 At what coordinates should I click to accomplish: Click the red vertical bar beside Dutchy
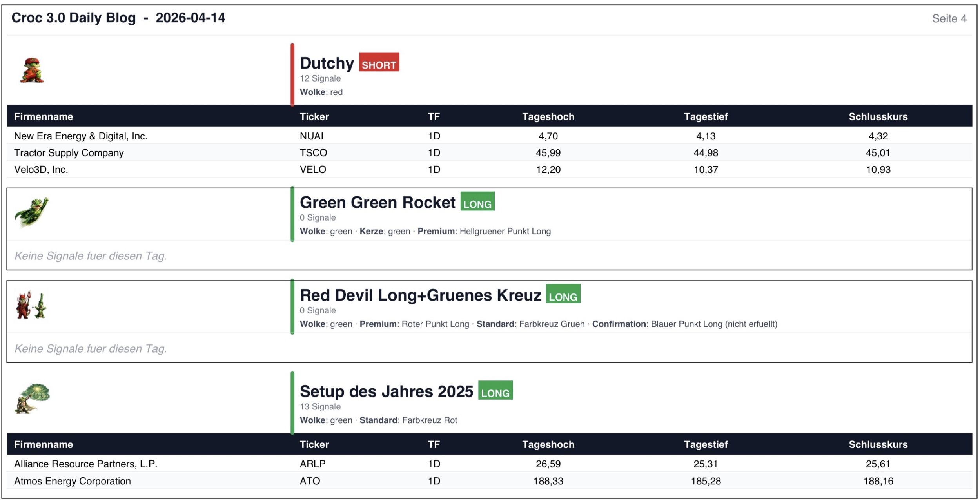point(292,74)
